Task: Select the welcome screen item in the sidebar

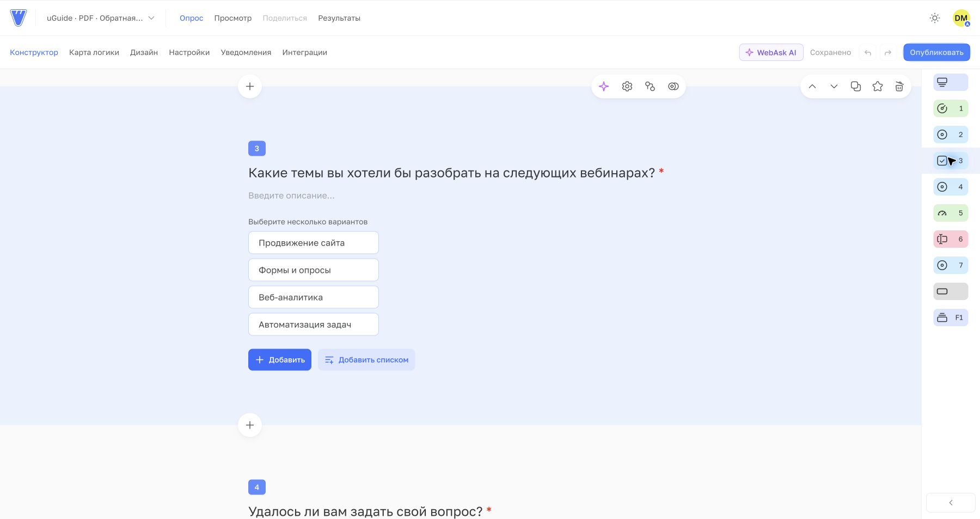Action: pos(951,82)
